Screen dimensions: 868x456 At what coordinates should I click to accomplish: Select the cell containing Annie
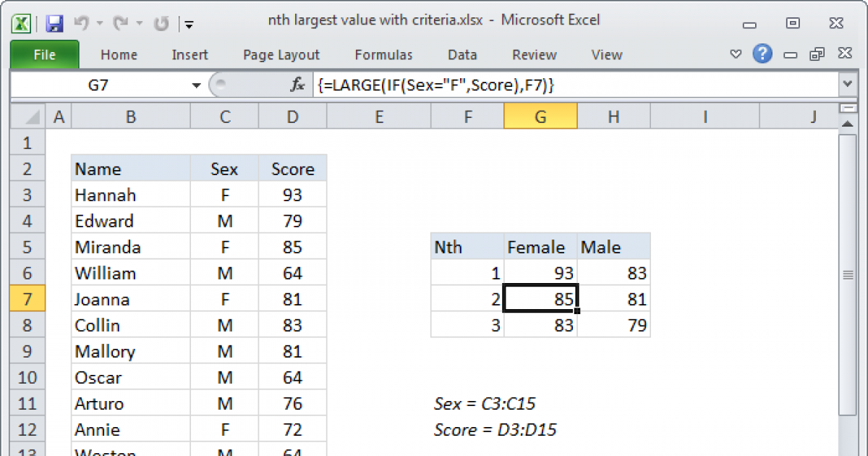[x=131, y=430]
